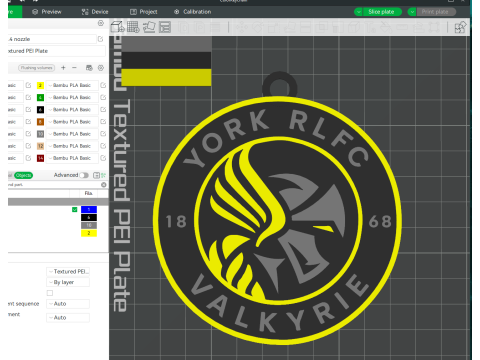
Task: Toggle the Advanced settings switch
Action: tap(84, 175)
